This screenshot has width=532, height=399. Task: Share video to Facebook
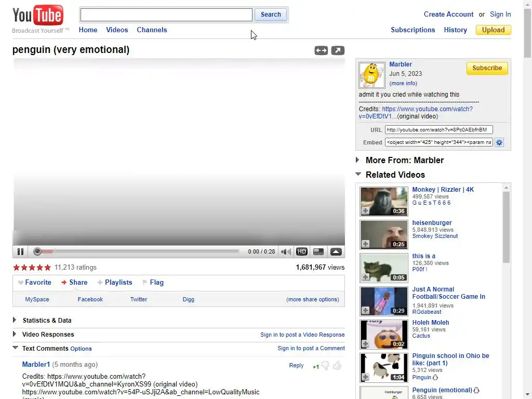pyautogui.click(x=90, y=299)
